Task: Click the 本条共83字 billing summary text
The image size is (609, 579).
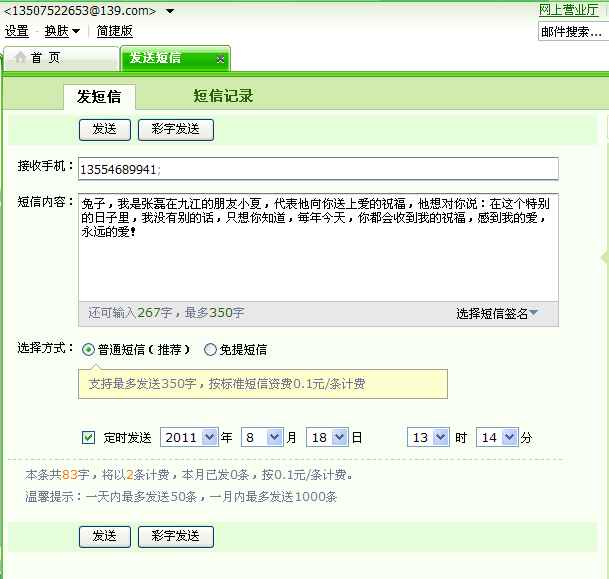Action: pos(189,475)
